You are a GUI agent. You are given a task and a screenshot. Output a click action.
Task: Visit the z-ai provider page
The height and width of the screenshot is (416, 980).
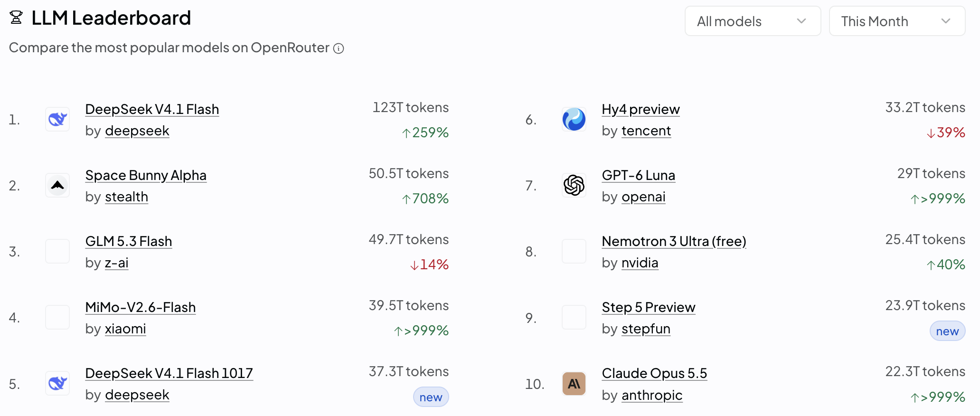tap(117, 263)
